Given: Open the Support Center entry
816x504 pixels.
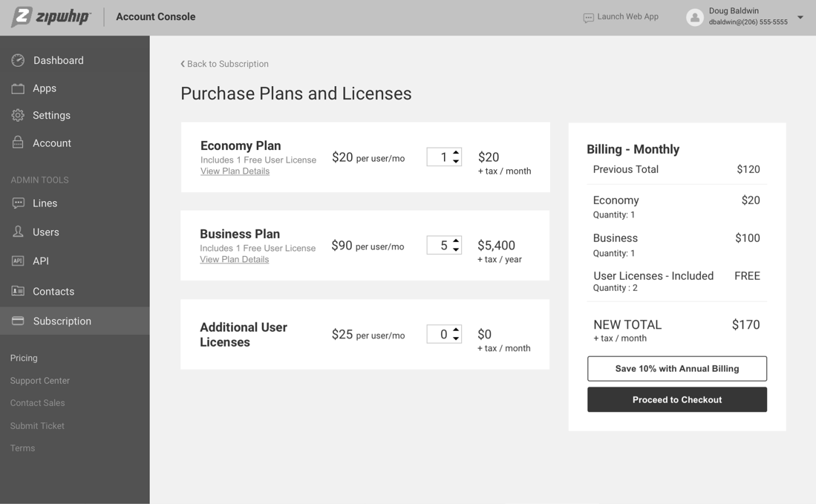Looking at the screenshot, I should point(39,380).
